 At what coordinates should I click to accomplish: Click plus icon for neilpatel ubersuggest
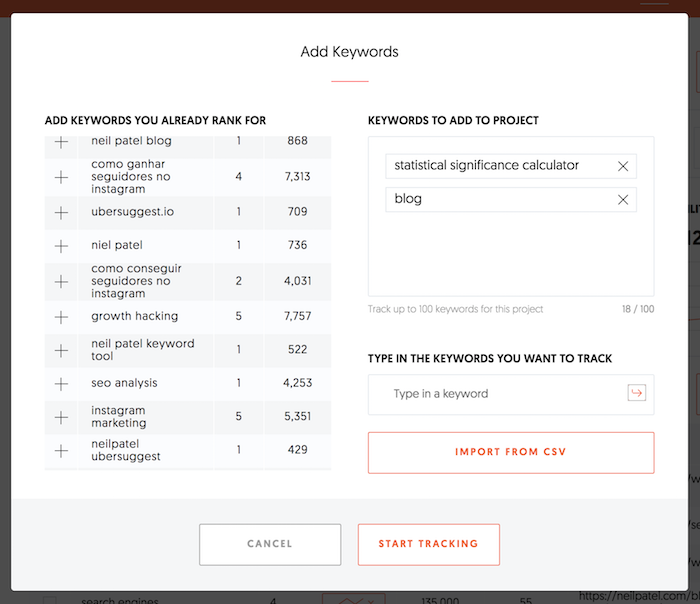[x=61, y=451]
